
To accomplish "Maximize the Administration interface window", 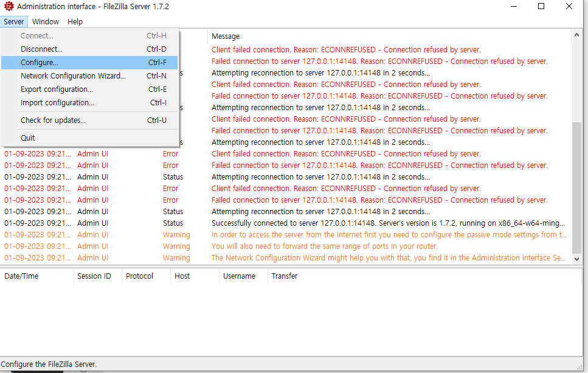I will [541, 6].
